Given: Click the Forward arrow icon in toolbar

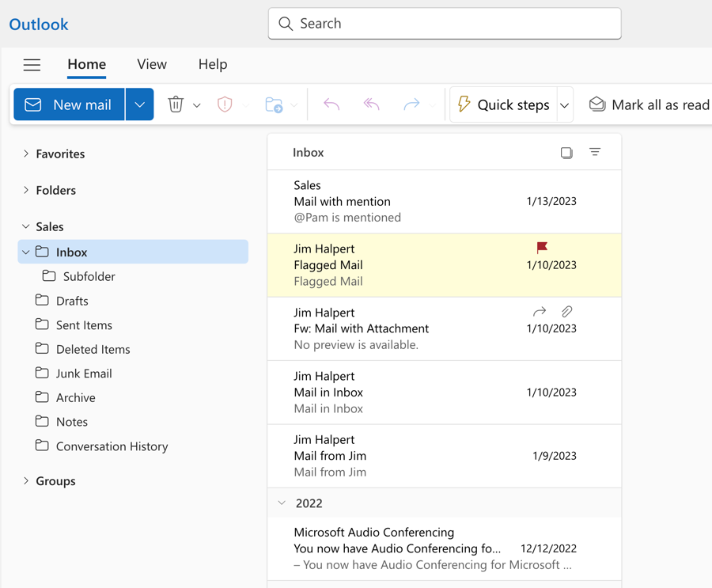Looking at the screenshot, I should point(411,104).
